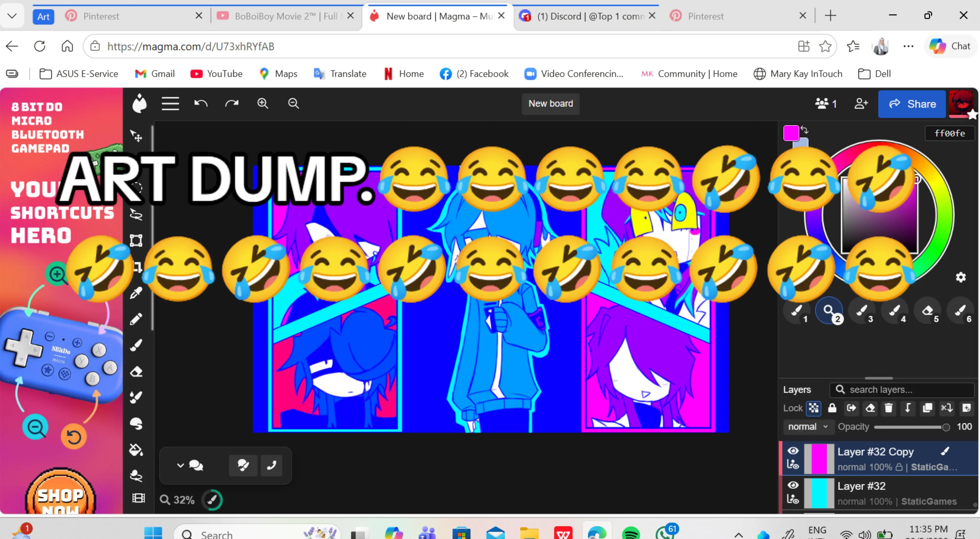Select the Layer #32 Copy thumbnail

tap(819, 459)
